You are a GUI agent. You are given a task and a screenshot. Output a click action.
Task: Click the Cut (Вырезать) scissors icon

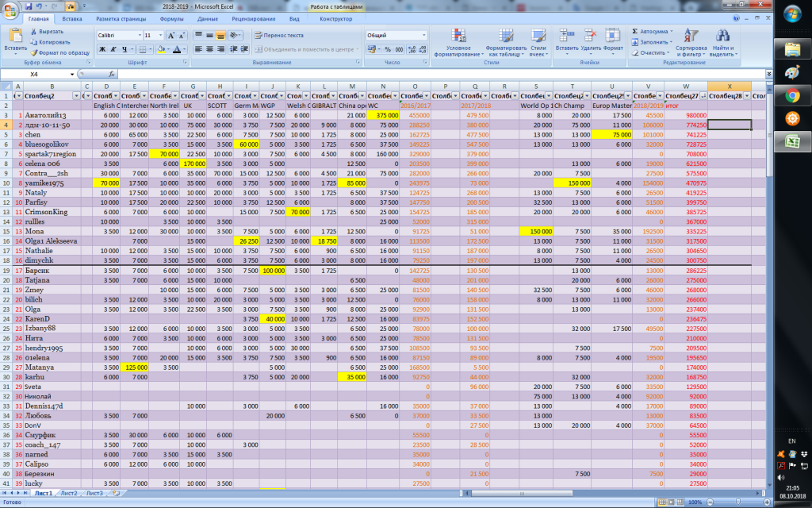[33, 31]
